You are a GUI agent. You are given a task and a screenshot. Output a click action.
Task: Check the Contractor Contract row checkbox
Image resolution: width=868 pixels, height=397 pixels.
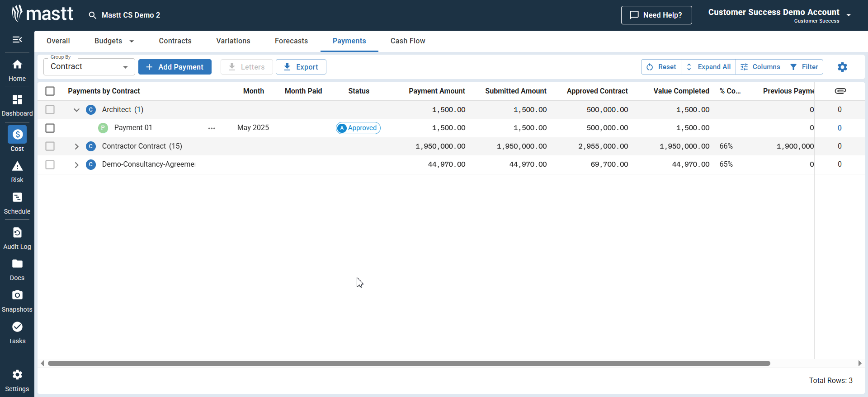point(50,146)
